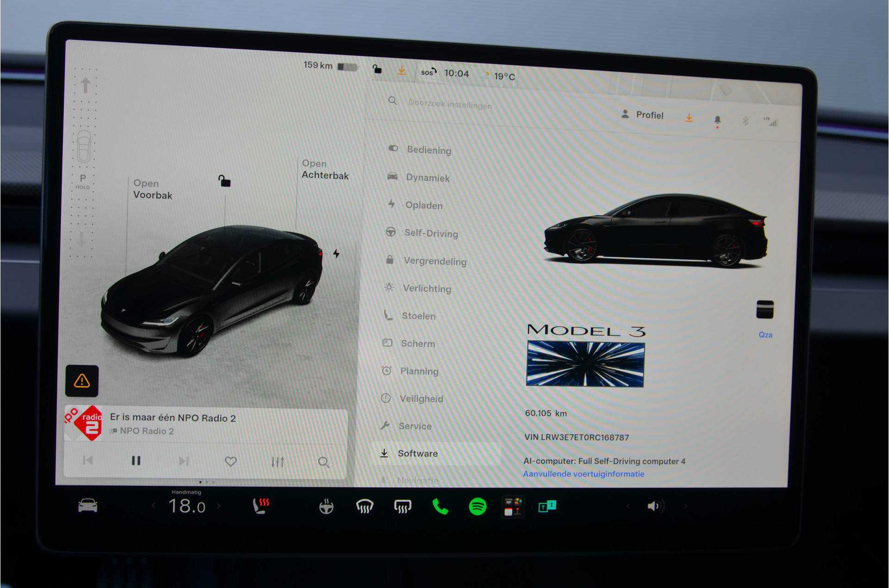Turn on the driver seat heater
The height and width of the screenshot is (588, 889).
[261, 506]
